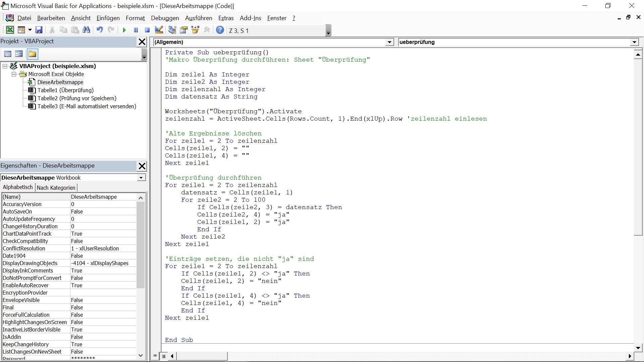The height and width of the screenshot is (362, 644).
Task: Toggle Folders in Project panel
Action: coord(32,54)
